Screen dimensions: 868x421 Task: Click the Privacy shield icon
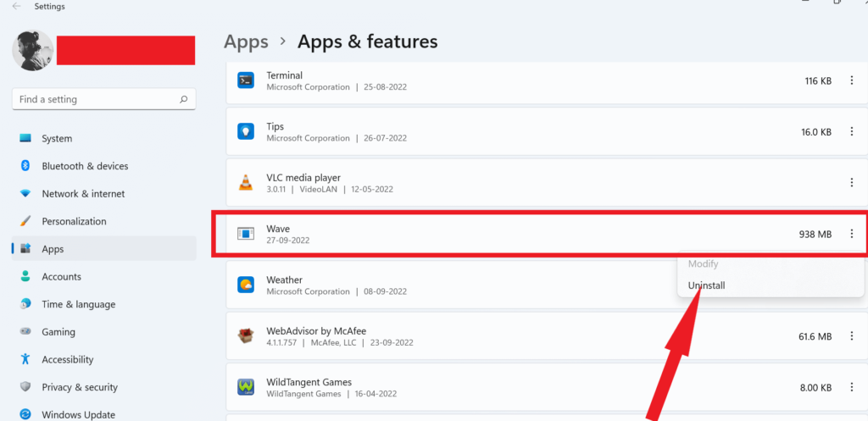25,387
